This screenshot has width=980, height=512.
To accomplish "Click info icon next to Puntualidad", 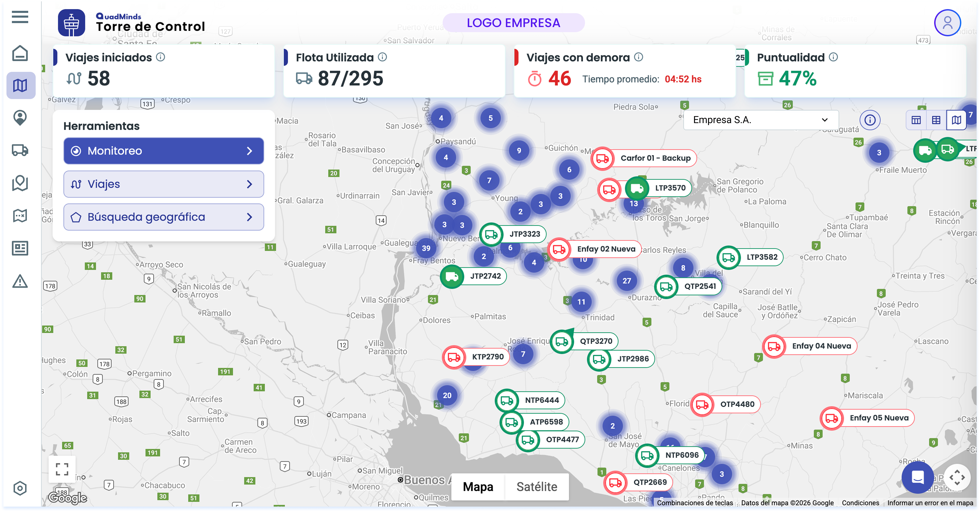I will (833, 57).
